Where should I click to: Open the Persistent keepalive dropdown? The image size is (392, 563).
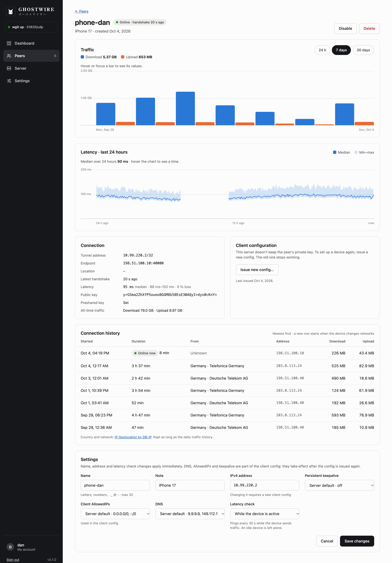click(339, 485)
